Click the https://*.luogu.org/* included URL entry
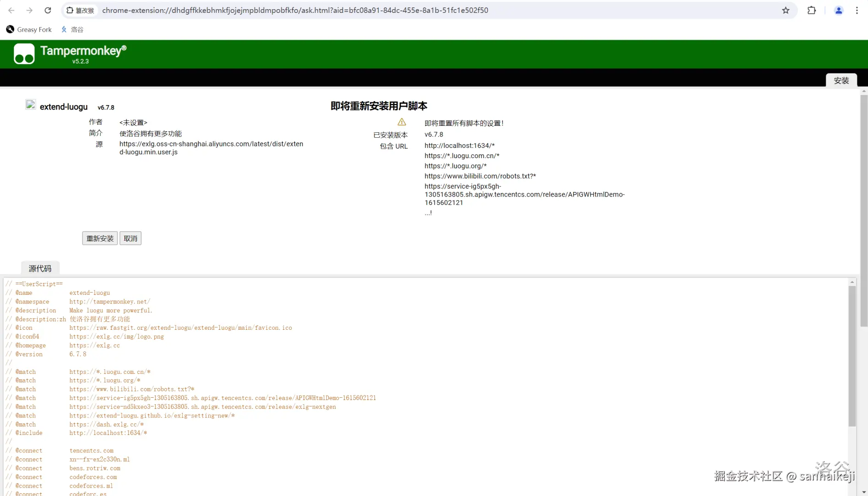 [x=455, y=166]
